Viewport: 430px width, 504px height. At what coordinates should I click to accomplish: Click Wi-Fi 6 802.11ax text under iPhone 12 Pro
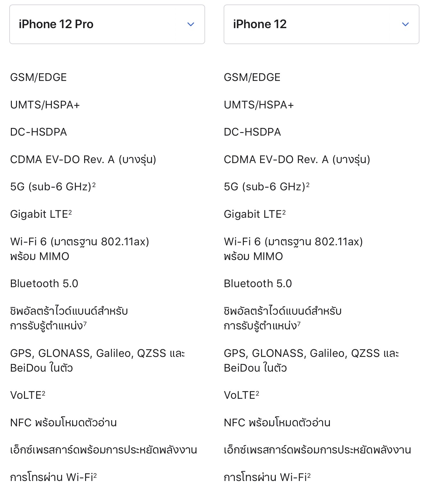coord(80,242)
